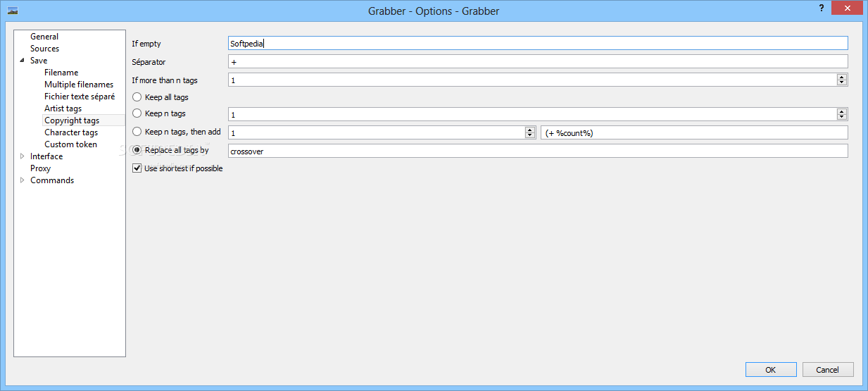Click the Séparator input field
Viewport: 868px width, 391px height.
pyautogui.click(x=538, y=62)
